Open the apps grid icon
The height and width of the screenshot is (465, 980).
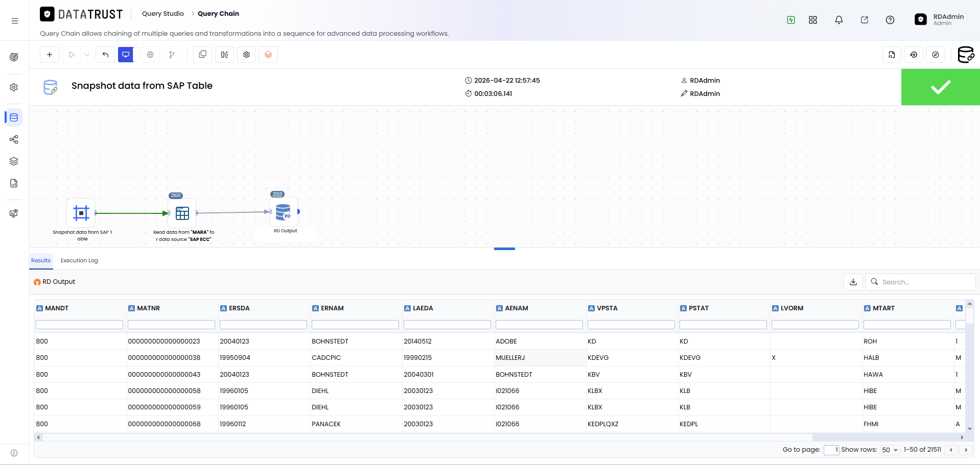[813, 20]
